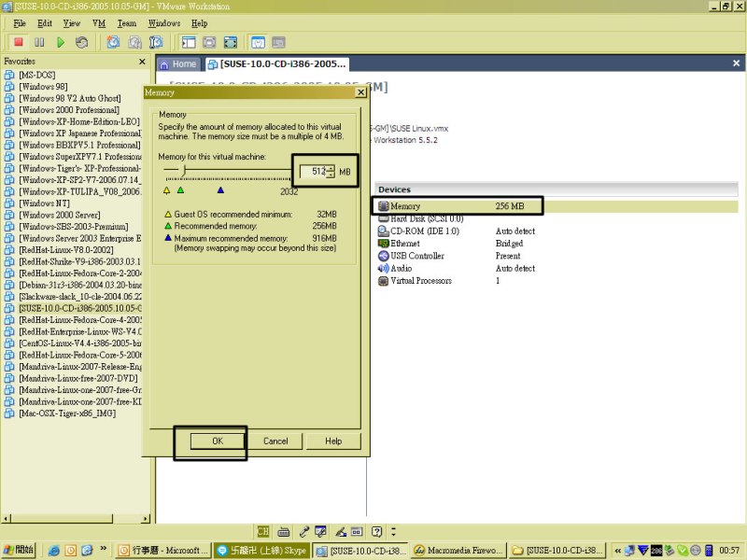Open the Help menu
The height and width of the screenshot is (560, 747).
[199, 23]
